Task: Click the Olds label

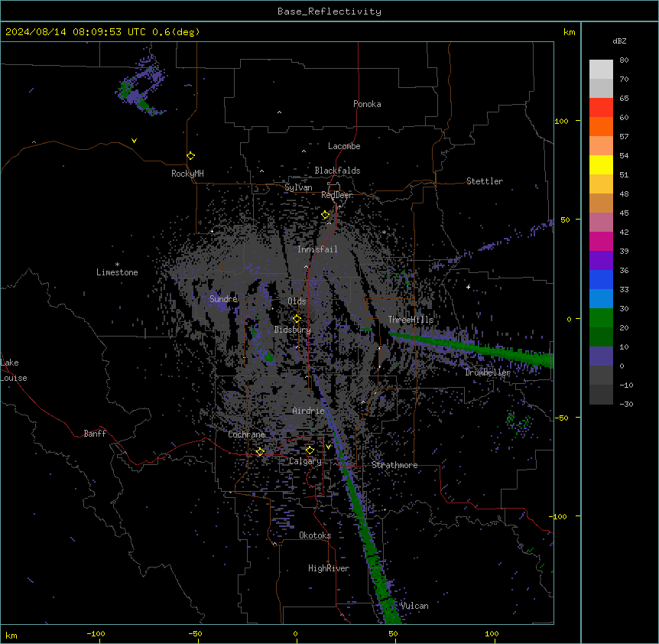Action: (x=297, y=301)
